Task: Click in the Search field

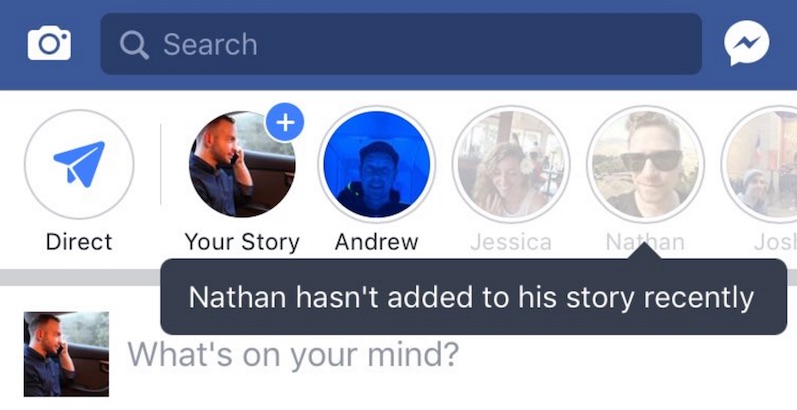Action: (401, 44)
